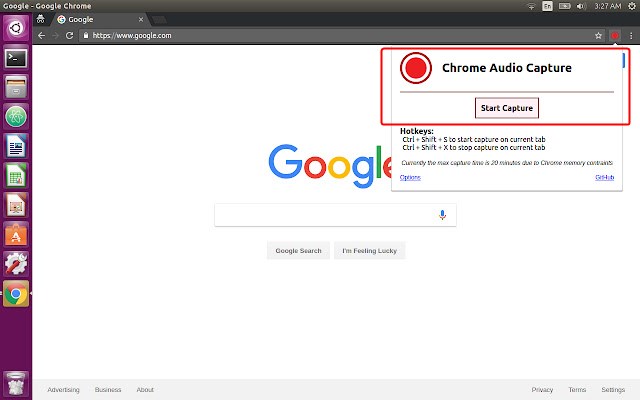Click the red record logo in popup
The width and height of the screenshot is (640, 400).
click(416, 68)
